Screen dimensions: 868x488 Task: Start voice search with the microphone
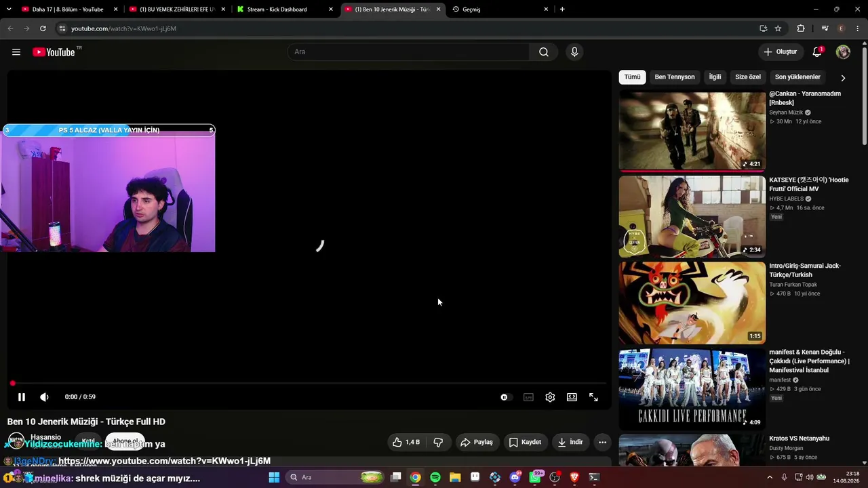pyautogui.click(x=574, y=52)
